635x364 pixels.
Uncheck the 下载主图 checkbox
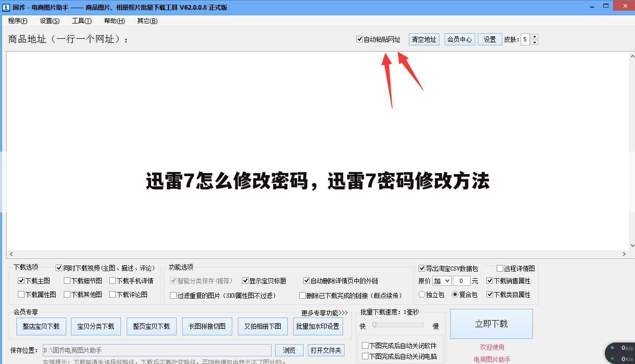pyautogui.click(x=21, y=281)
